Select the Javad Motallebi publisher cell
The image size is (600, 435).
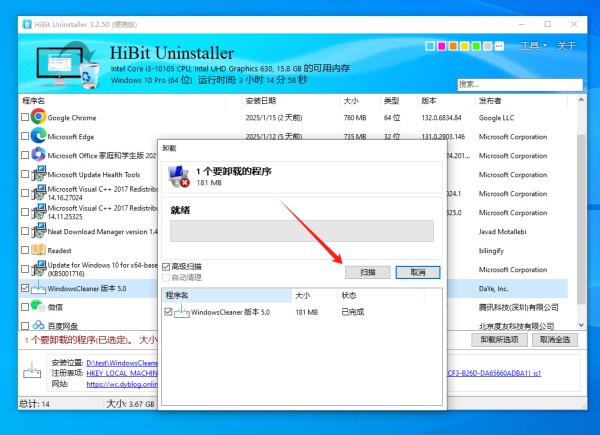tap(502, 232)
